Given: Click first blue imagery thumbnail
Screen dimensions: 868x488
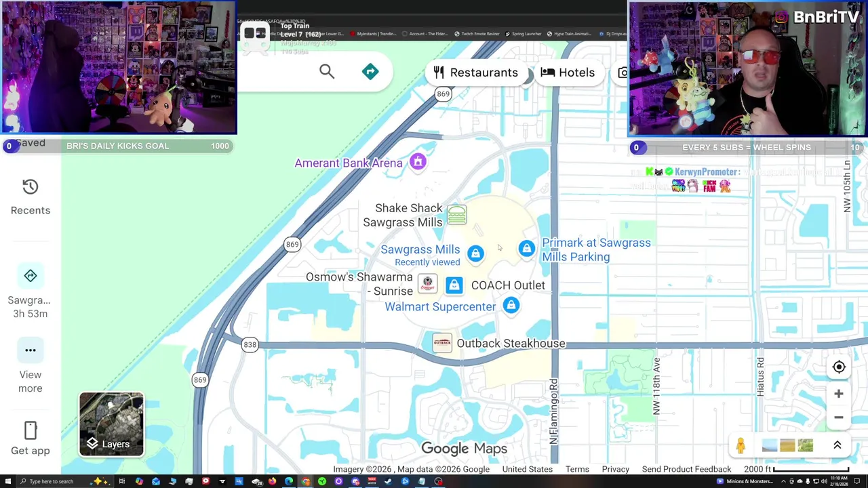Looking at the screenshot, I should 769,445.
